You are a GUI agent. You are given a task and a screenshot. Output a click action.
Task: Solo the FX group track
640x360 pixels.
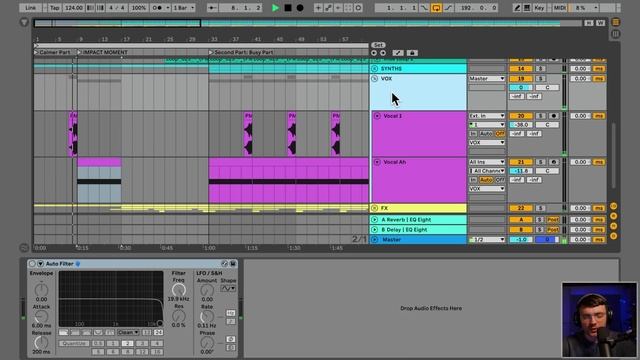(540, 208)
